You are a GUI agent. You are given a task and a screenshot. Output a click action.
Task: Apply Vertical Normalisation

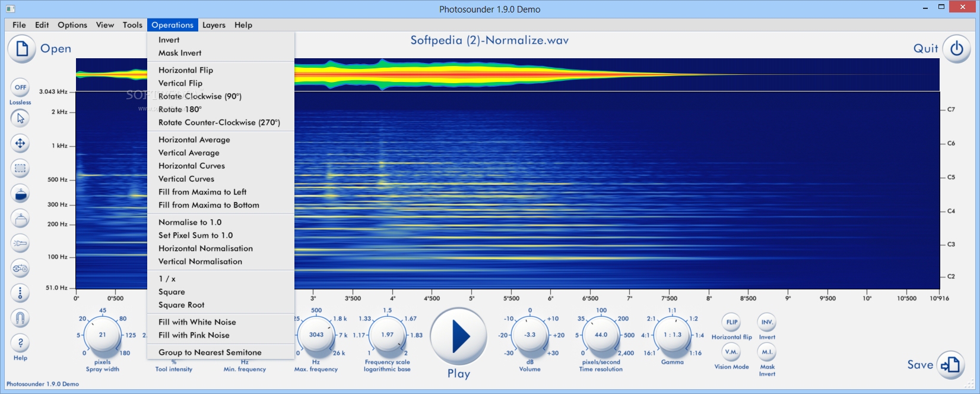pyautogui.click(x=221, y=261)
